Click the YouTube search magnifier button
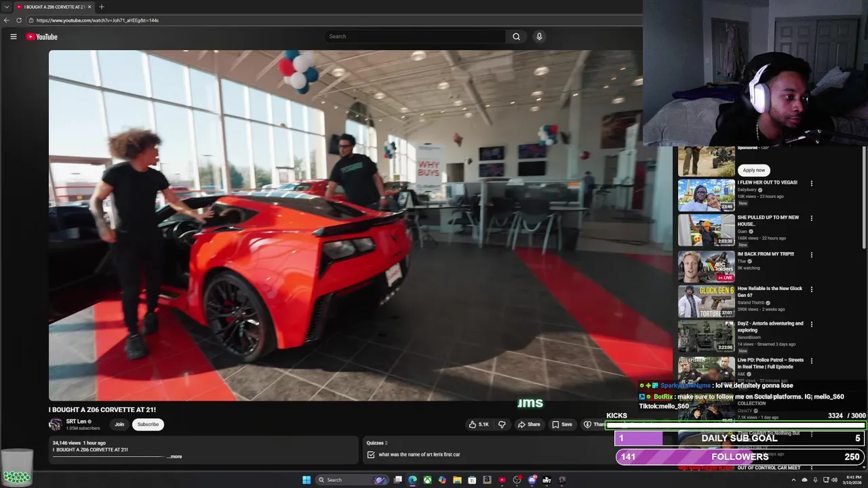Image resolution: width=868 pixels, height=488 pixels. [516, 37]
